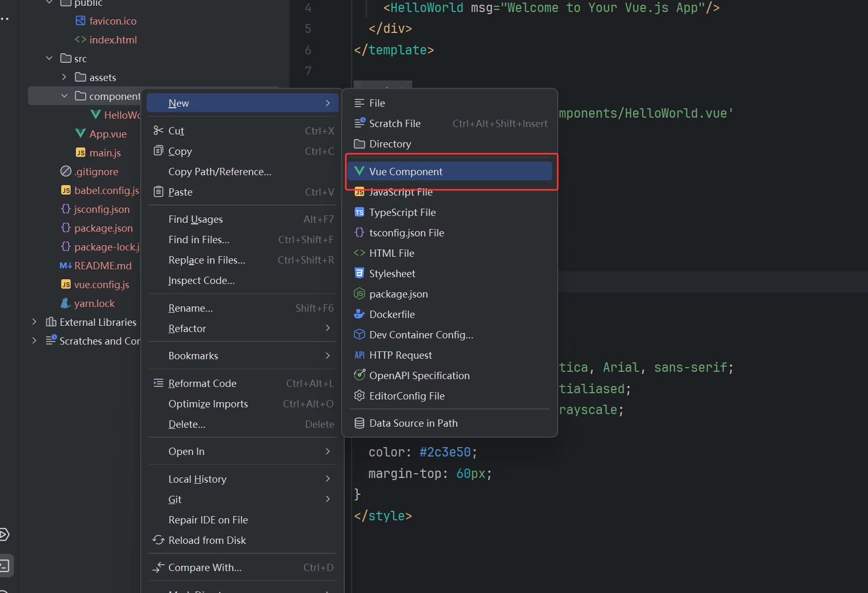
Task: Collapse the src folder chevron
Action: [x=49, y=59]
